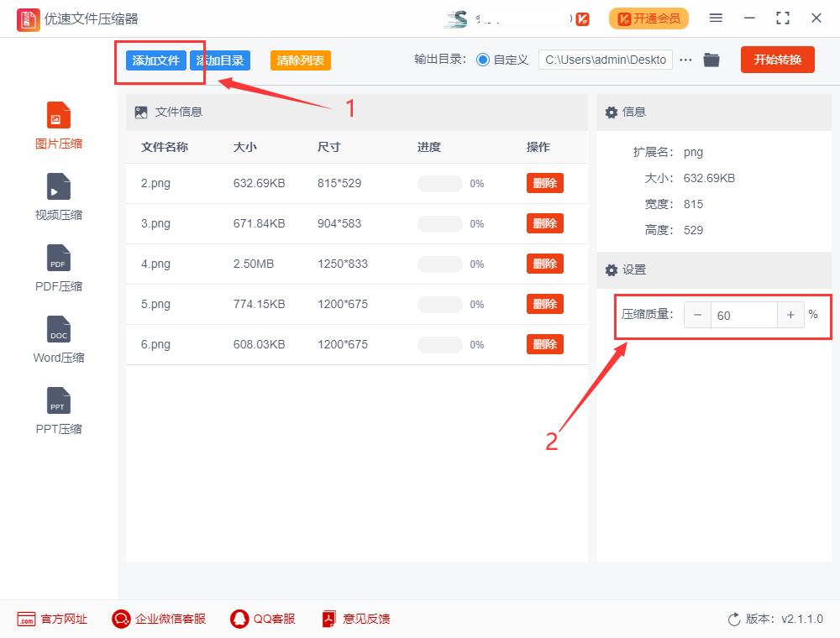Screen dimensions: 840x638
Task: Delete 4.png from the file list
Action: coord(544,264)
